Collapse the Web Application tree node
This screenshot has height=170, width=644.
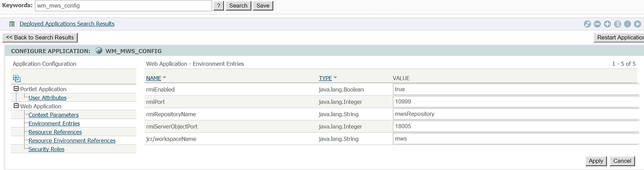[16, 106]
